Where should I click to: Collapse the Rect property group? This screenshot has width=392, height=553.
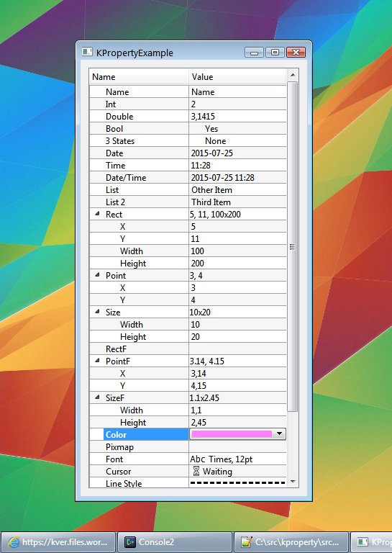coord(98,214)
